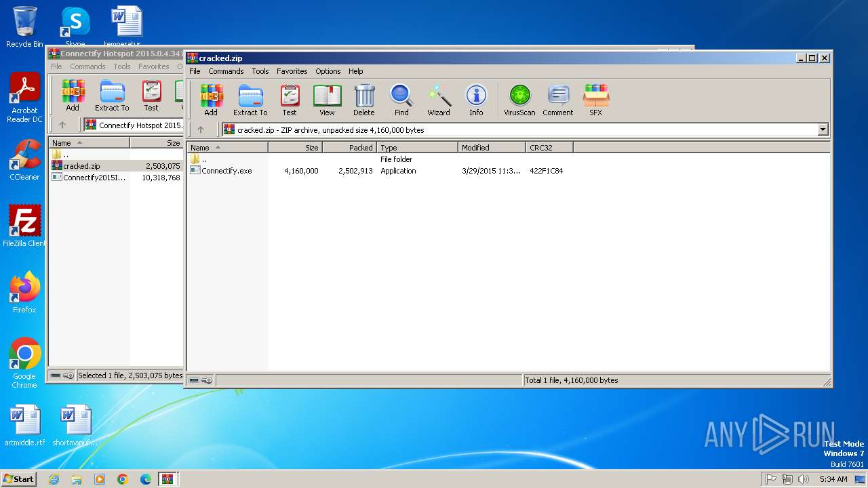This screenshot has width=868, height=488.
Task: Click Extract To in cracked.zip toolbar
Action: tap(250, 100)
